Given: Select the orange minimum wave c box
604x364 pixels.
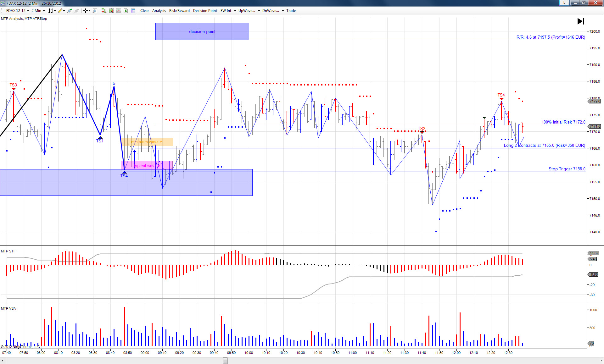Looking at the screenshot, I should [147, 142].
